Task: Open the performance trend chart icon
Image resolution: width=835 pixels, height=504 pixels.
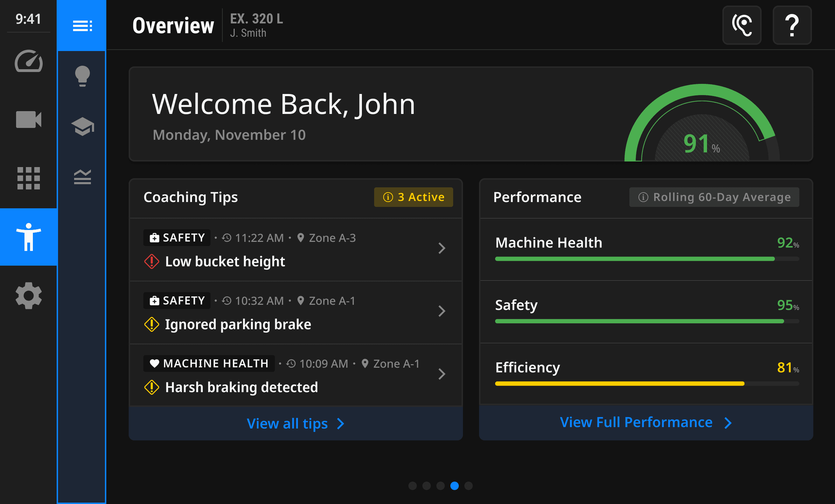Action: pyautogui.click(x=82, y=177)
